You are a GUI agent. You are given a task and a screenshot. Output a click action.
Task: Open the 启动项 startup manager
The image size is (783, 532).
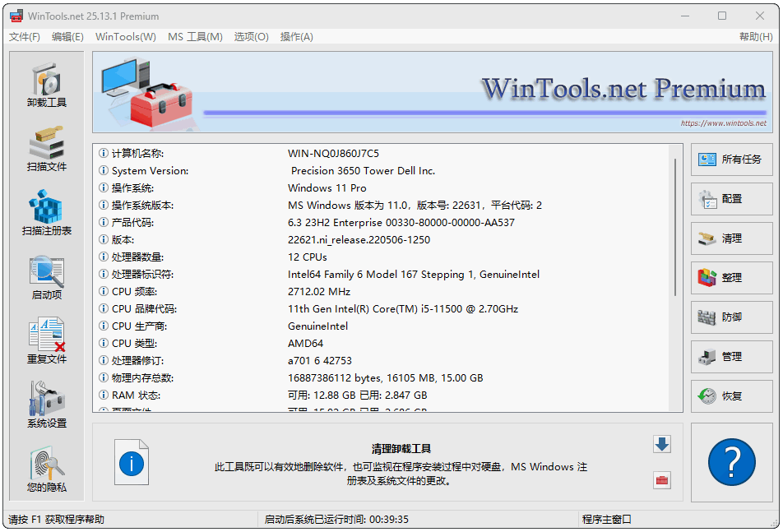pos(47,278)
